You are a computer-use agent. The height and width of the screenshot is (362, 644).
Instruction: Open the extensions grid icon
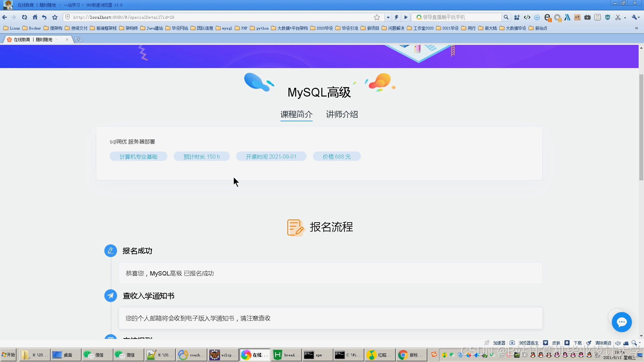[x=517, y=17]
